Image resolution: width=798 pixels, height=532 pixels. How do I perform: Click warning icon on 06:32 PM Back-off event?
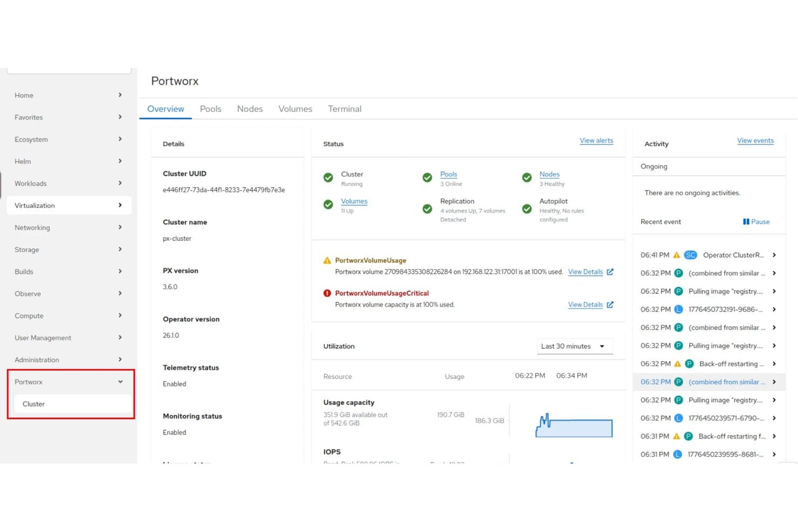pyautogui.click(x=677, y=364)
